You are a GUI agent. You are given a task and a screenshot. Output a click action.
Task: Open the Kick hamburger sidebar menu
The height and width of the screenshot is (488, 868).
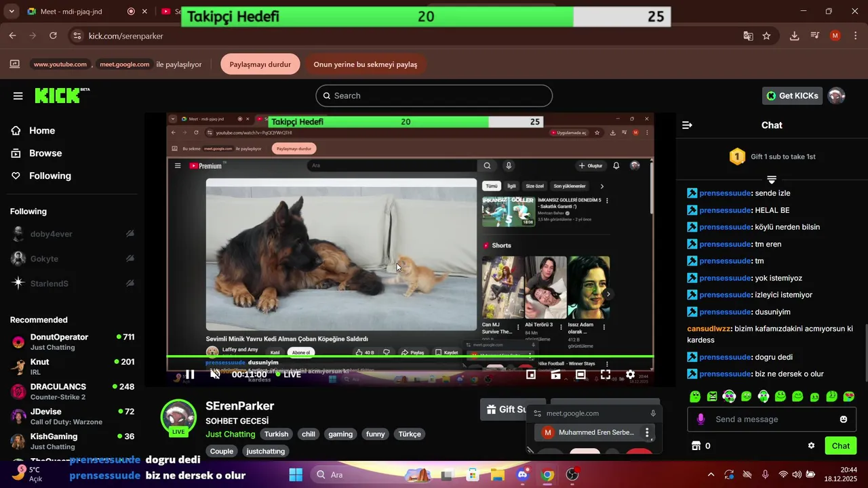18,96
